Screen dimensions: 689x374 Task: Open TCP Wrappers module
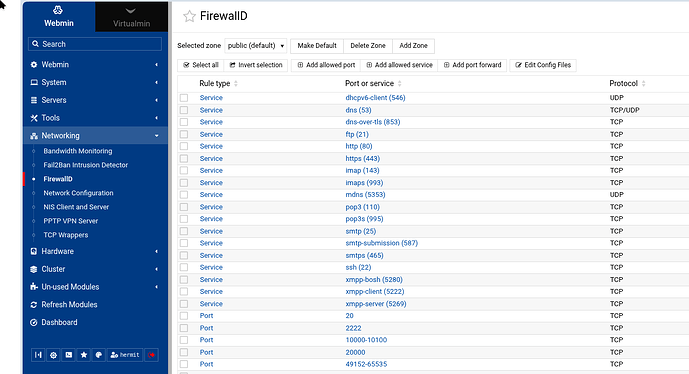point(66,235)
